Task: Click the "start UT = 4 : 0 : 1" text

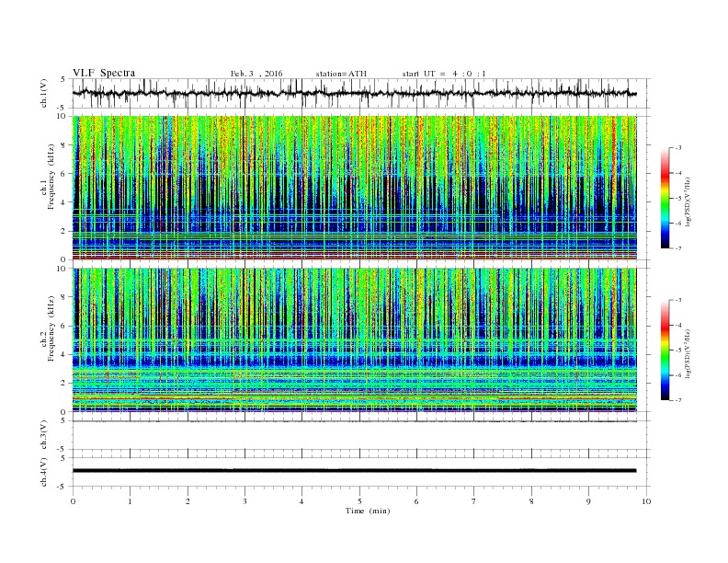Action: [444, 74]
